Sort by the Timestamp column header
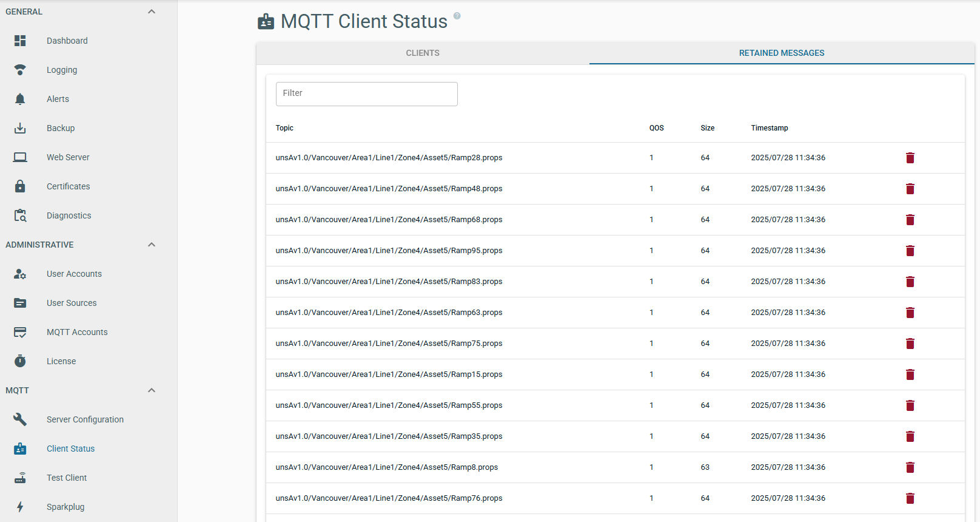Image resolution: width=980 pixels, height=522 pixels. 769,128
